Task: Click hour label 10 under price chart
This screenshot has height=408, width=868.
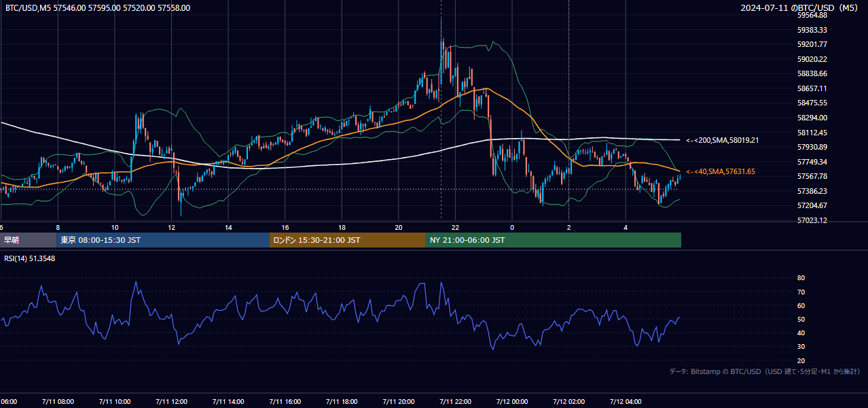Action: pos(114,228)
